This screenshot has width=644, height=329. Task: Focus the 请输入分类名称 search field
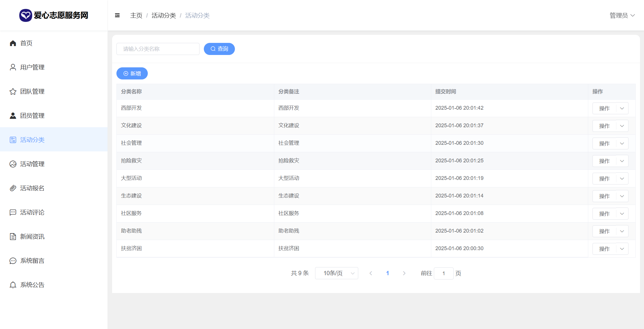(158, 49)
